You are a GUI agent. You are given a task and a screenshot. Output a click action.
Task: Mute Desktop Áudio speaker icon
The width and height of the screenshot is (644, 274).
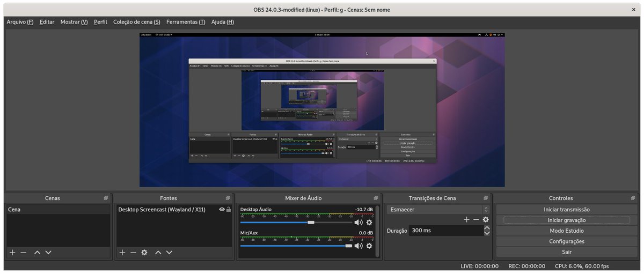click(x=358, y=222)
